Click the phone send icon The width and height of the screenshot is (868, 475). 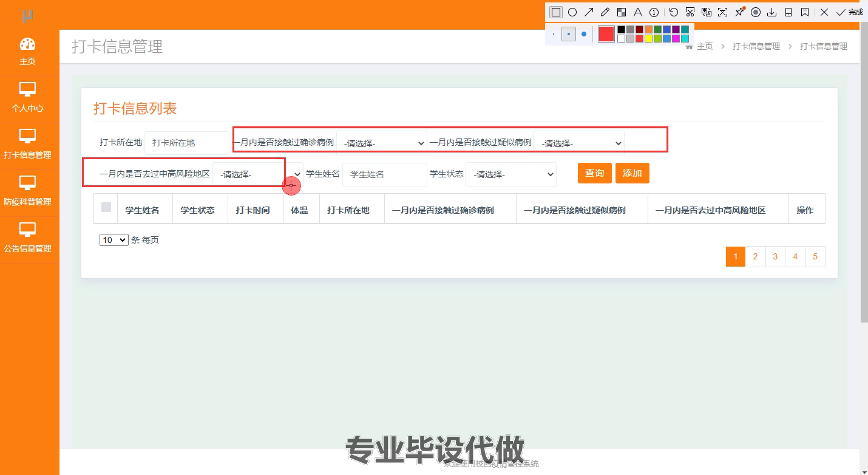tap(788, 12)
